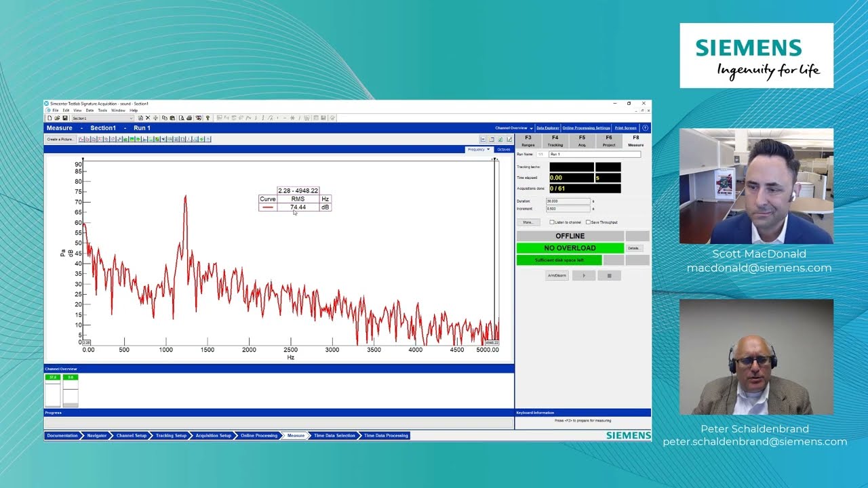
Task: Click the Duration value field
Action: pyautogui.click(x=568, y=201)
